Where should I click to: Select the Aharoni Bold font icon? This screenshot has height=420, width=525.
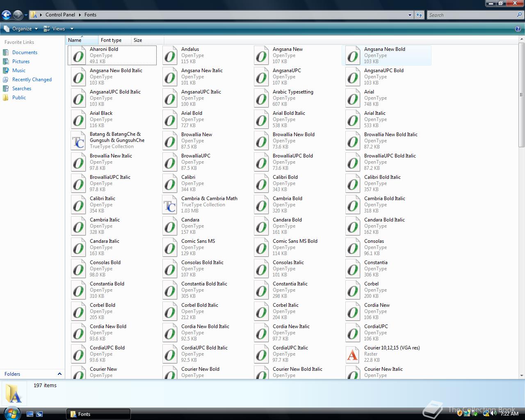(x=78, y=55)
